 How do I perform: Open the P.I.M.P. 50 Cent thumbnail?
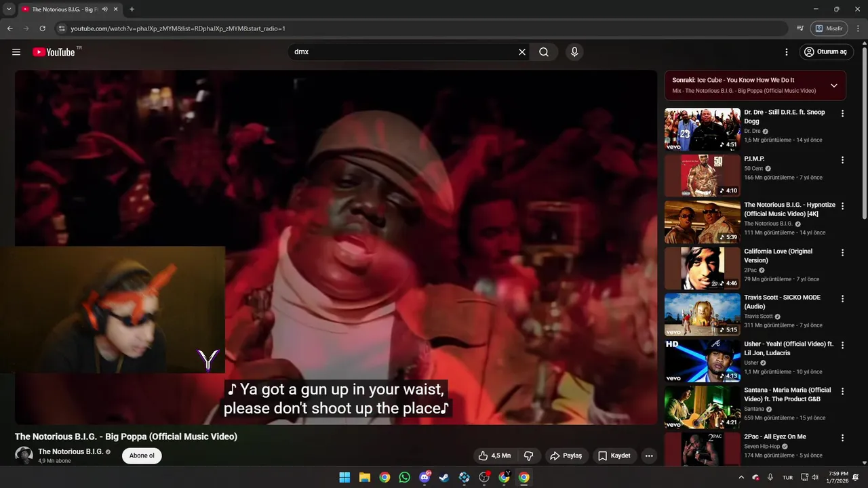(x=703, y=176)
